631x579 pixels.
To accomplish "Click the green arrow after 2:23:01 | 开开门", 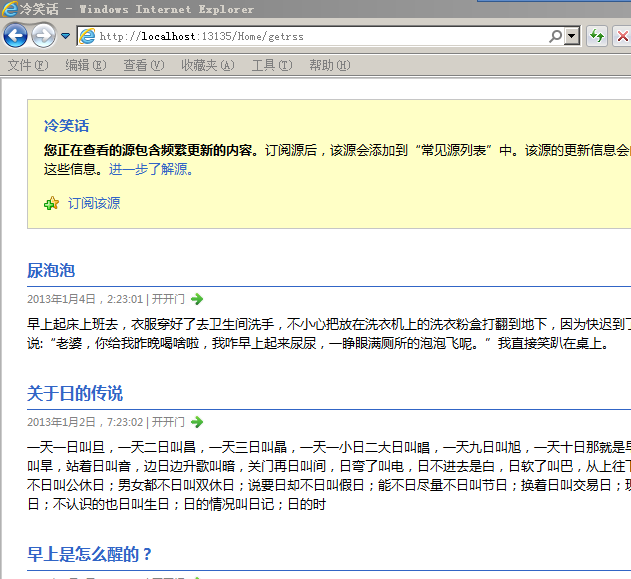I will coord(197,299).
